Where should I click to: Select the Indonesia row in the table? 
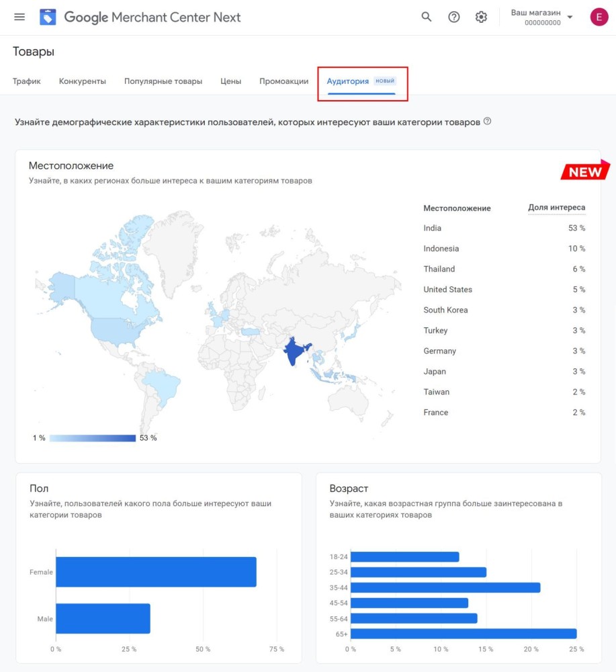(x=504, y=249)
